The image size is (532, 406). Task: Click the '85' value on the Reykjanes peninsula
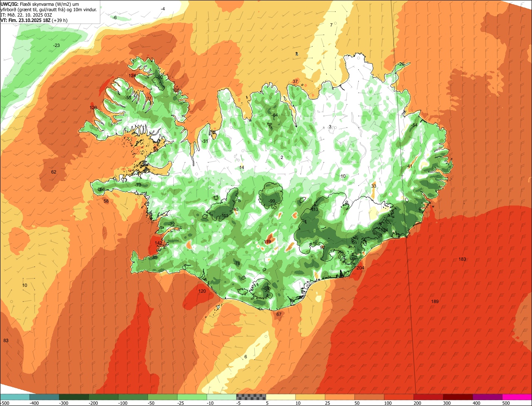155,257
